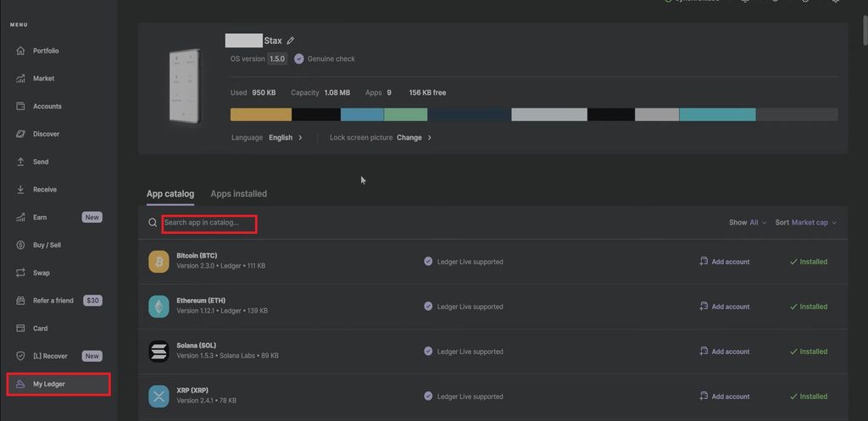Open the Card section

click(40, 328)
